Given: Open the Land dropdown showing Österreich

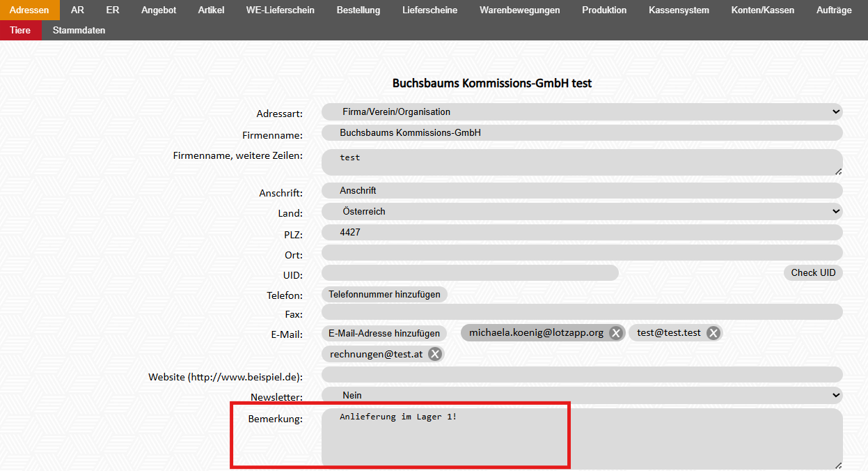Looking at the screenshot, I should pyautogui.click(x=582, y=211).
